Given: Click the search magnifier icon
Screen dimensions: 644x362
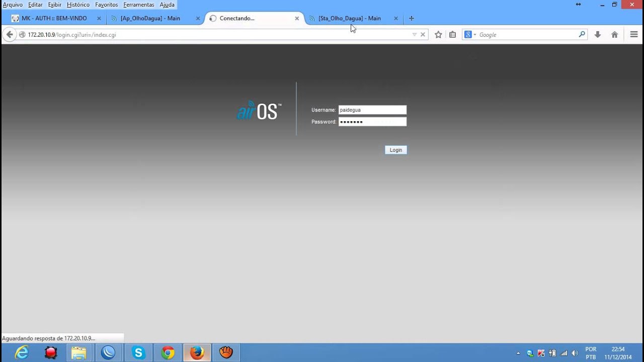Looking at the screenshot, I should coord(582,35).
